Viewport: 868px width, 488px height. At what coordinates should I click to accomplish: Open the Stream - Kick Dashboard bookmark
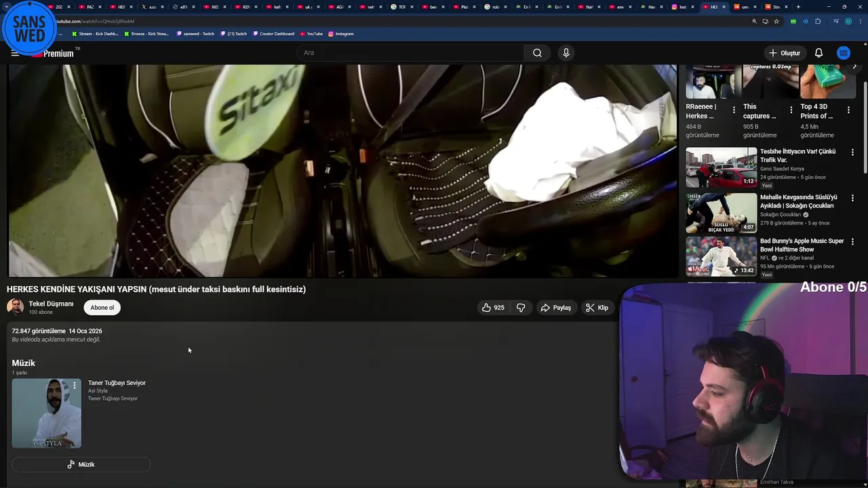click(95, 33)
